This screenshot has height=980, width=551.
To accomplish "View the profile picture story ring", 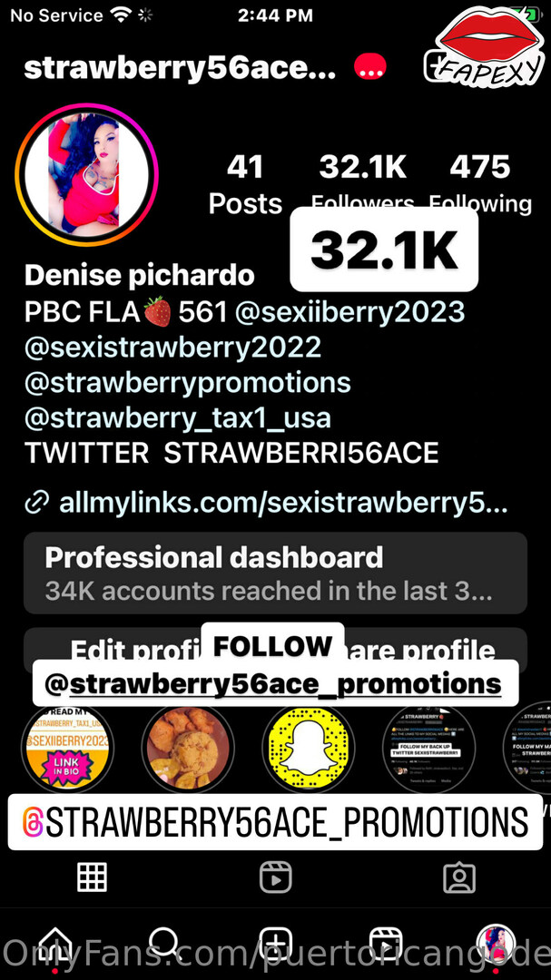I will 86,175.
